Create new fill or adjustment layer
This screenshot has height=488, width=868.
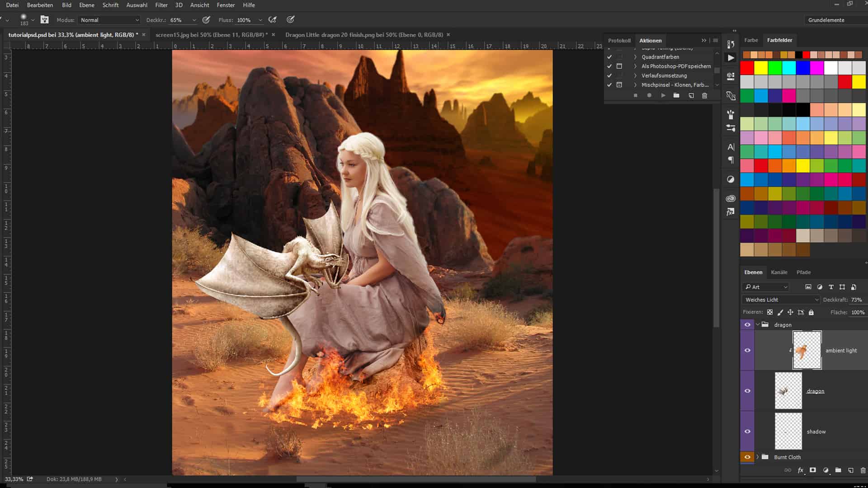click(826, 470)
